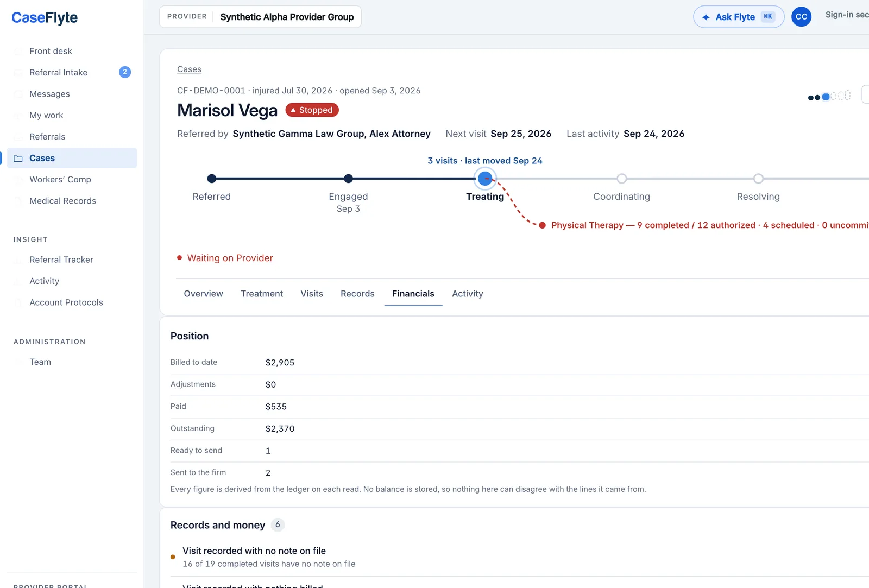This screenshot has width=869, height=588.
Task: Switch to the Overview tab
Action: 203,294
